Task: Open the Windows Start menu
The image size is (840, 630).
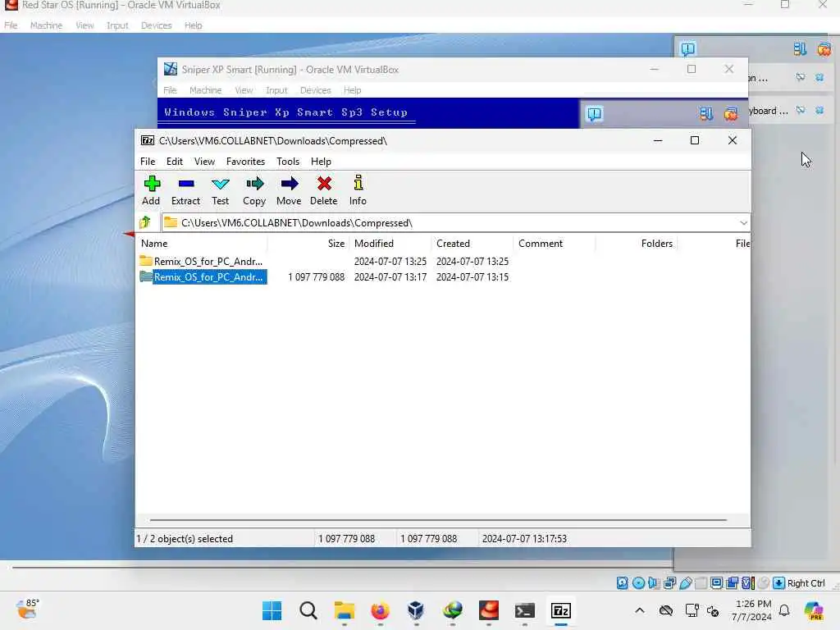Action: pyautogui.click(x=272, y=610)
